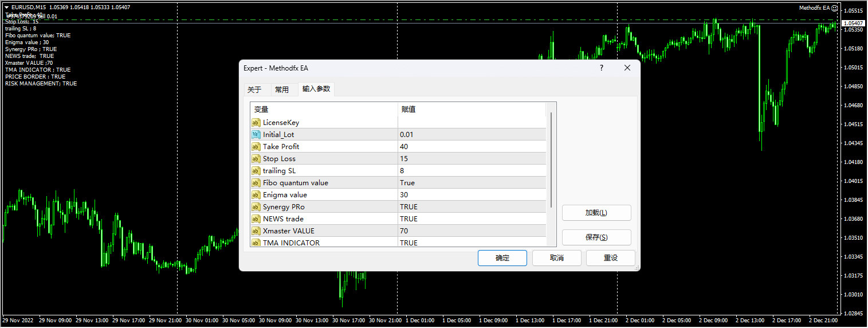Click the Synergy PRo row icon

[x=256, y=207]
